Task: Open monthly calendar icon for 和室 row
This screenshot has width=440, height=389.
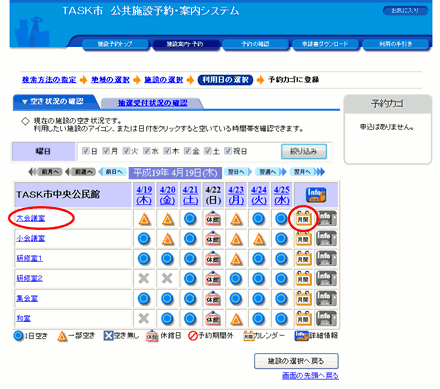Action: 303,319
